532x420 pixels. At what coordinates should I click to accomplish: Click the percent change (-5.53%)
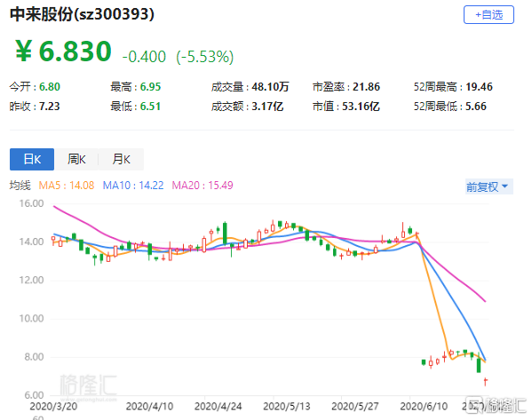click(205, 57)
